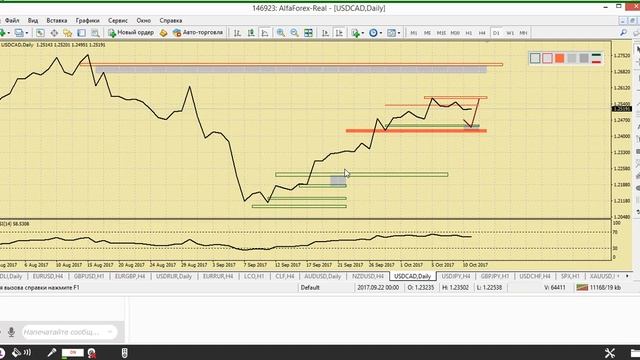Click the zoom out magnifier icon
This screenshot has width=640, height=360.
point(294,33)
